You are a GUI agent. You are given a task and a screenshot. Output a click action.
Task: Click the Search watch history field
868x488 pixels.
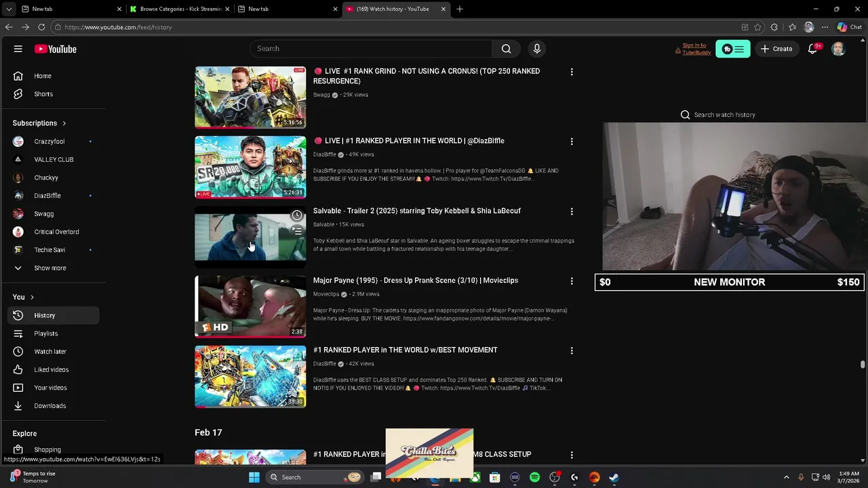[x=725, y=115]
